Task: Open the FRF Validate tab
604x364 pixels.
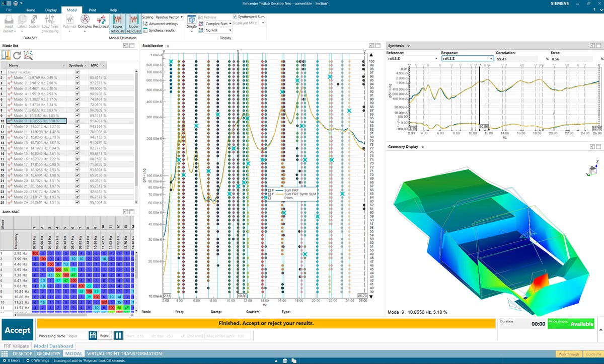Action: click(16, 346)
